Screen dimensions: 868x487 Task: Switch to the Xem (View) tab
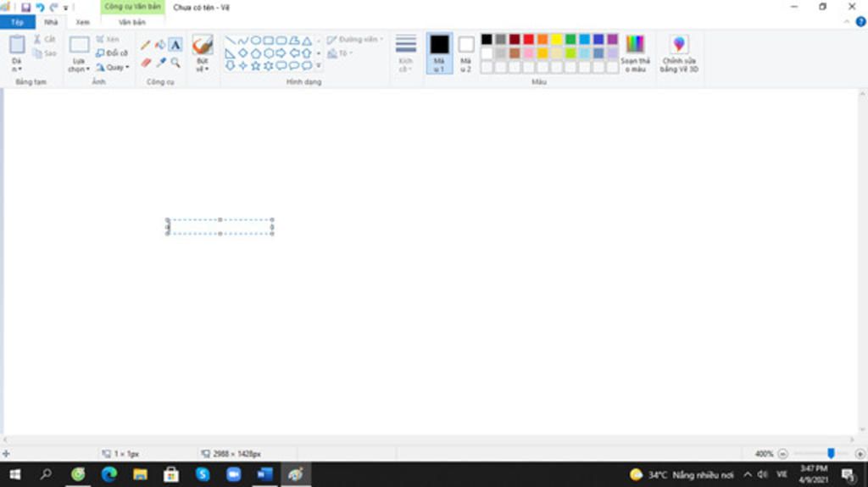coord(82,22)
